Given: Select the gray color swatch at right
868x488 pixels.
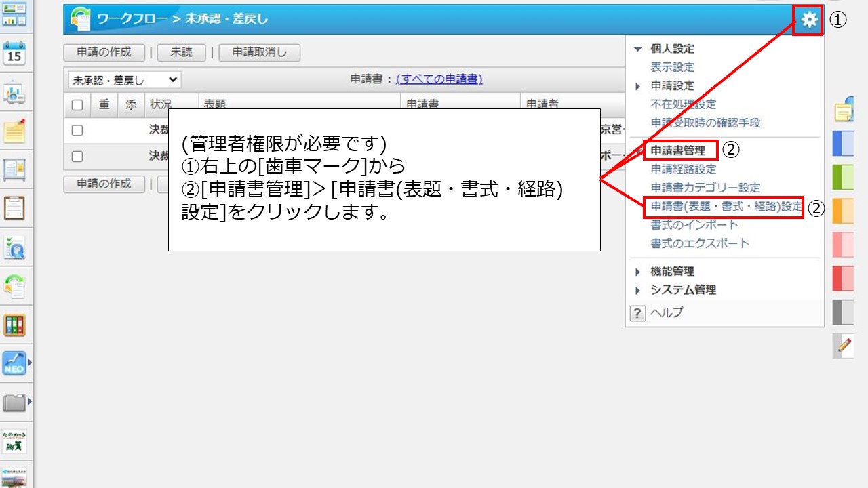Looking at the screenshot, I should pos(843,312).
